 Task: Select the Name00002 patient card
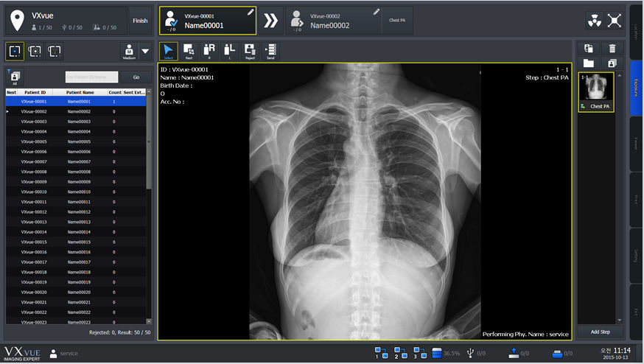[x=333, y=21]
